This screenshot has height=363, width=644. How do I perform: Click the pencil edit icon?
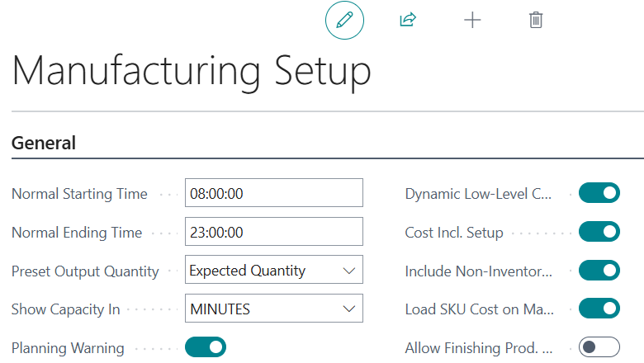pos(344,21)
